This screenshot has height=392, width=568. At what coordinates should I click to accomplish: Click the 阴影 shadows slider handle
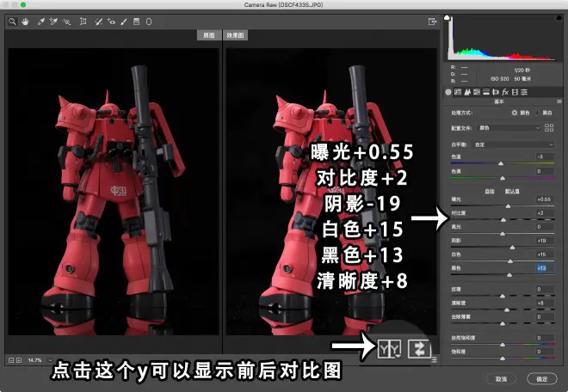(x=512, y=248)
